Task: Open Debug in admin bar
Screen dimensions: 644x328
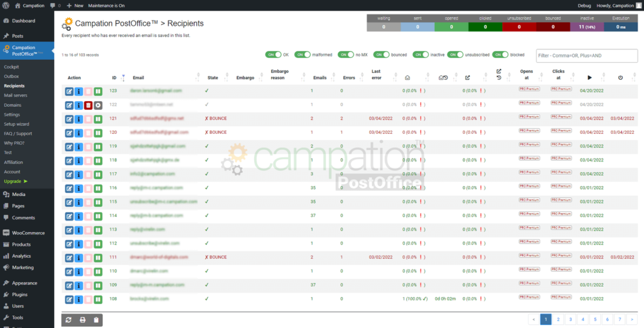Action: pyautogui.click(x=584, y=6)
